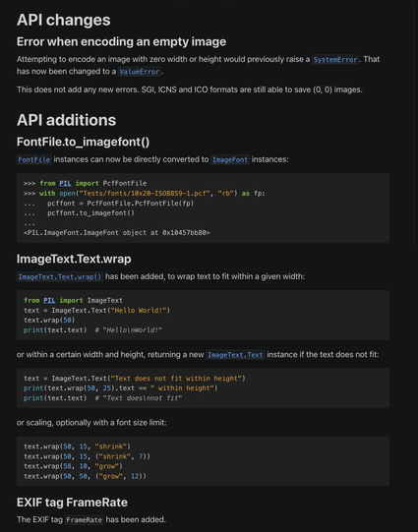Image resolution: width=418 pixels, height=532 pixels.
Task: Click 'pcffont = PcfFontFile.PcfFontFile(fp)' line
Action: (x=120, y=204)
